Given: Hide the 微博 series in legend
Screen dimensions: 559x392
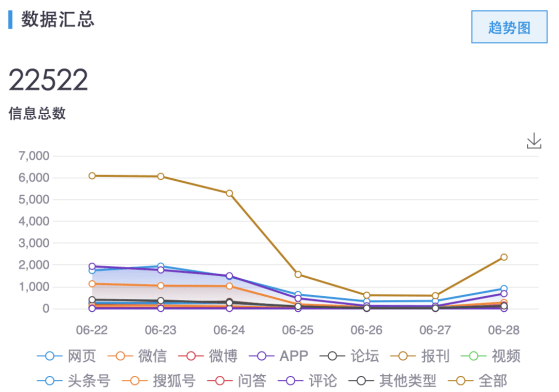Looking at the screenshot, I should [x=207, y=356].
